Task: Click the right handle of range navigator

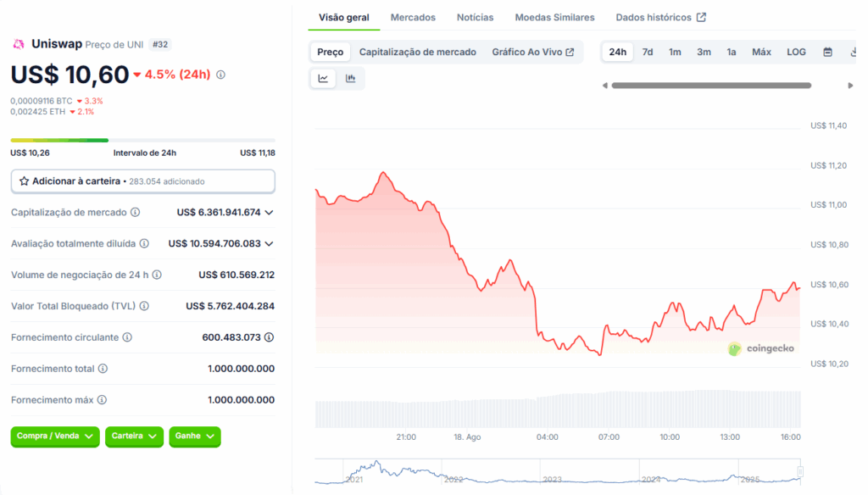Action: click(800, 472)
